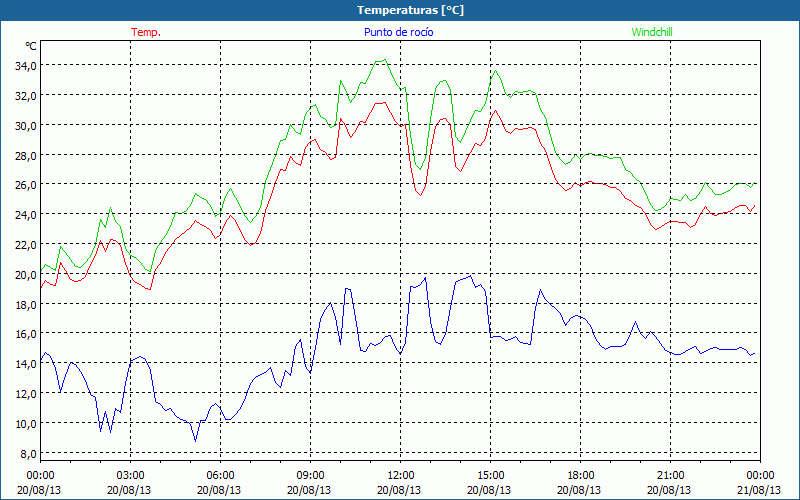The height and width of the screenshot is (500, 800).
Task: Click the 18,0 y-axis value
Action: (x=26, y=305)
